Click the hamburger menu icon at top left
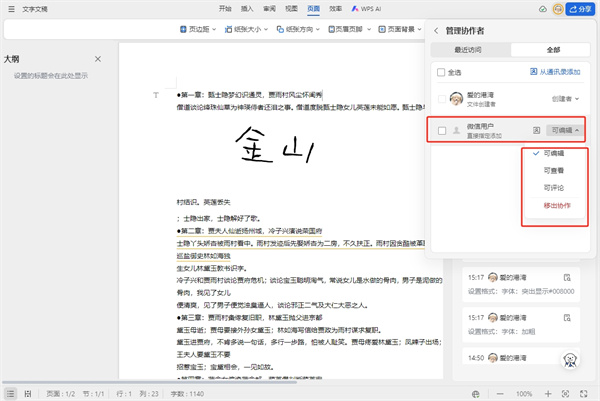600x401 pixels. pos(8,8)
